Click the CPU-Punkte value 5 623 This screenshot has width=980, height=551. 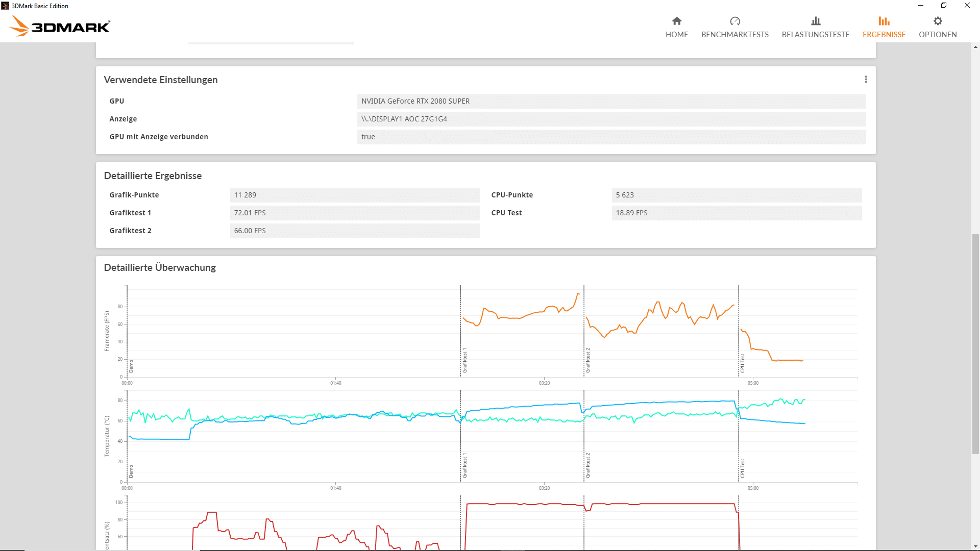pyautogui.click(x=737, y=195)
